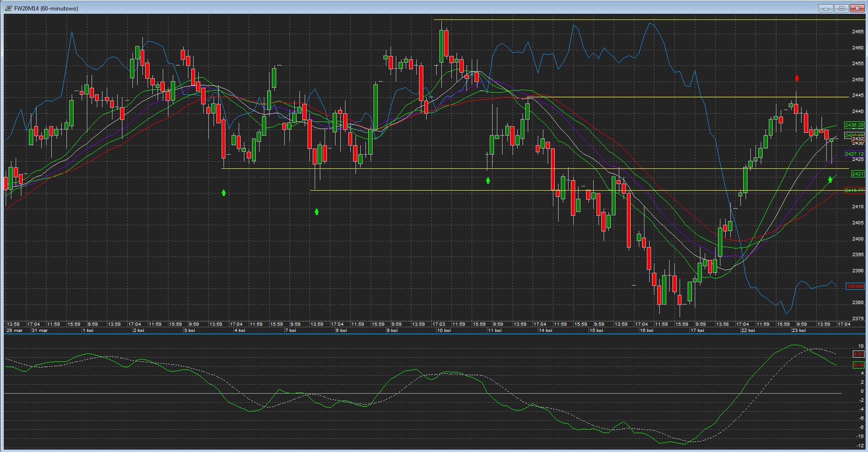The height and width of the screenshot is (452, 868).
Task: Click the red down arrow sell signal
Action: pyautogui.click(x=797, y=78)
